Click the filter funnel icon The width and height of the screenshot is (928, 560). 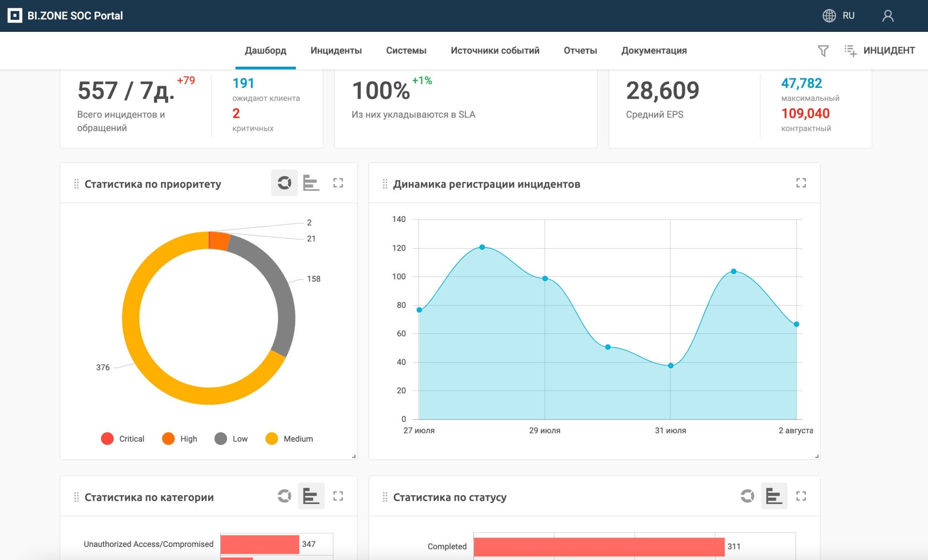click(823, 51)
